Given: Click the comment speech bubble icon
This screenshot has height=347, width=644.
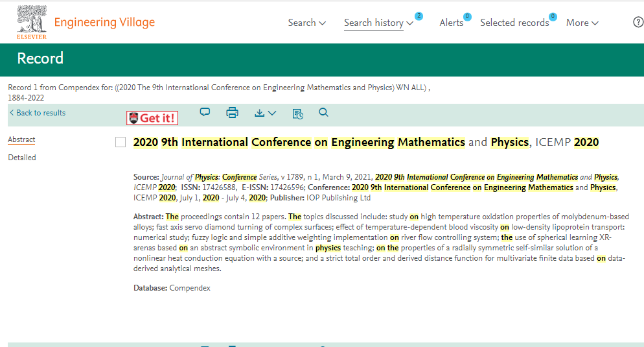Looking at the screenshot, I should [x=205, y=112].
